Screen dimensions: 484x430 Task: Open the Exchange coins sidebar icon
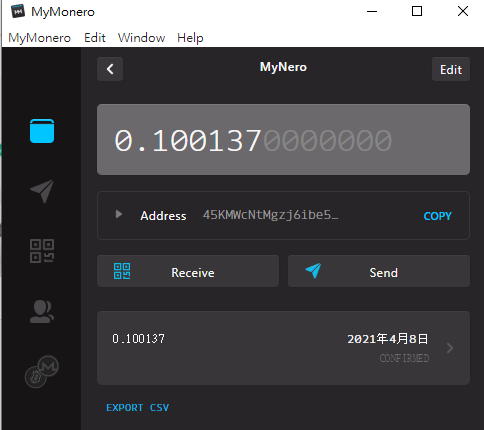(x=42, y=372)
